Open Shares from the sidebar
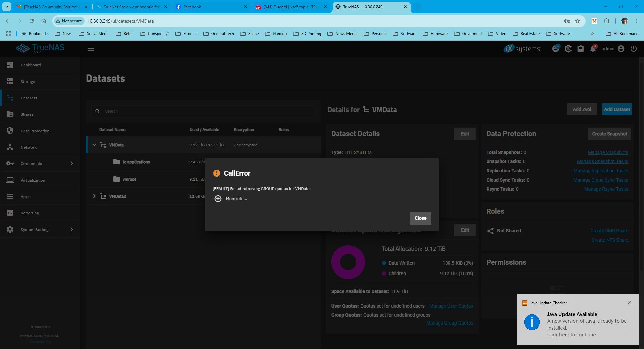644x349 pixels. pos(27,114)
